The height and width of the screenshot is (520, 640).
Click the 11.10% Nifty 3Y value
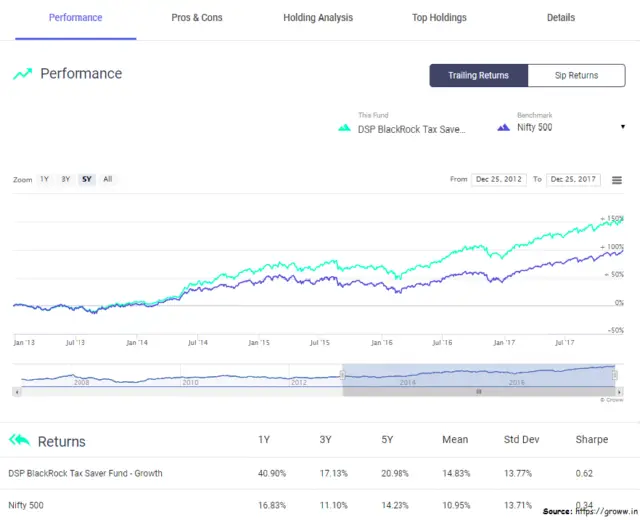(x=333, y=505)
